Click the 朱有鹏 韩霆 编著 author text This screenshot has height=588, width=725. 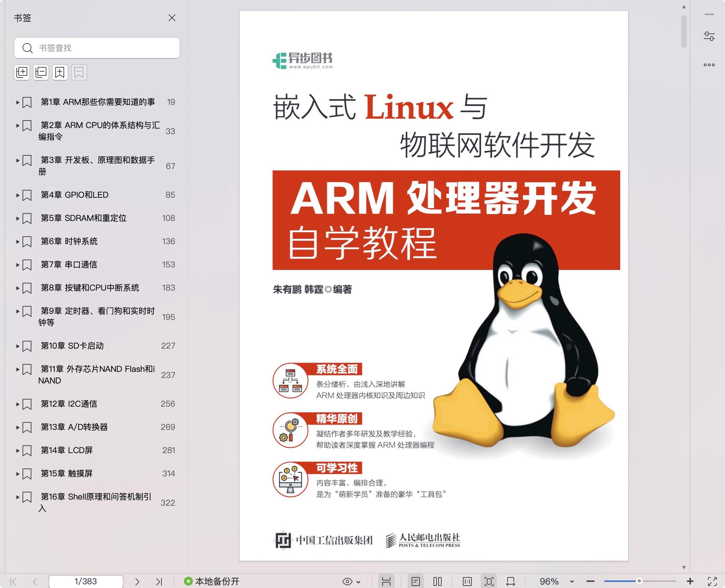312,290
